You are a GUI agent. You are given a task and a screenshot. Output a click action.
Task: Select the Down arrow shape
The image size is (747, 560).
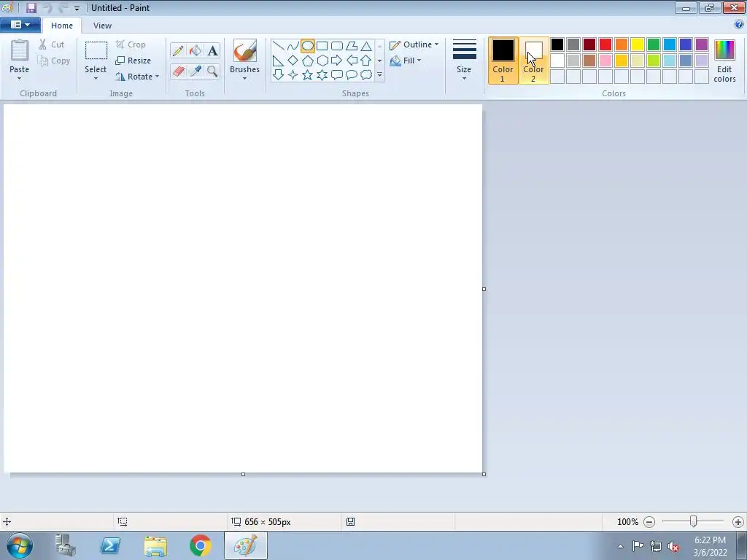pyautogui.click(x=278, y=75)
